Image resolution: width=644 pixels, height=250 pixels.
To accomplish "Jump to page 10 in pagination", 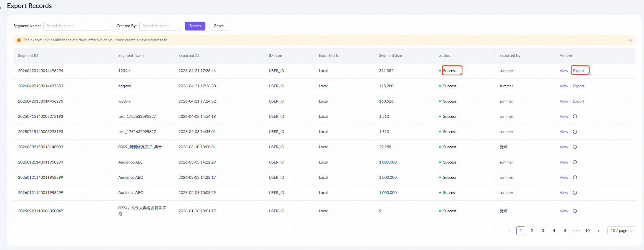I will click(x=587, y=231).
